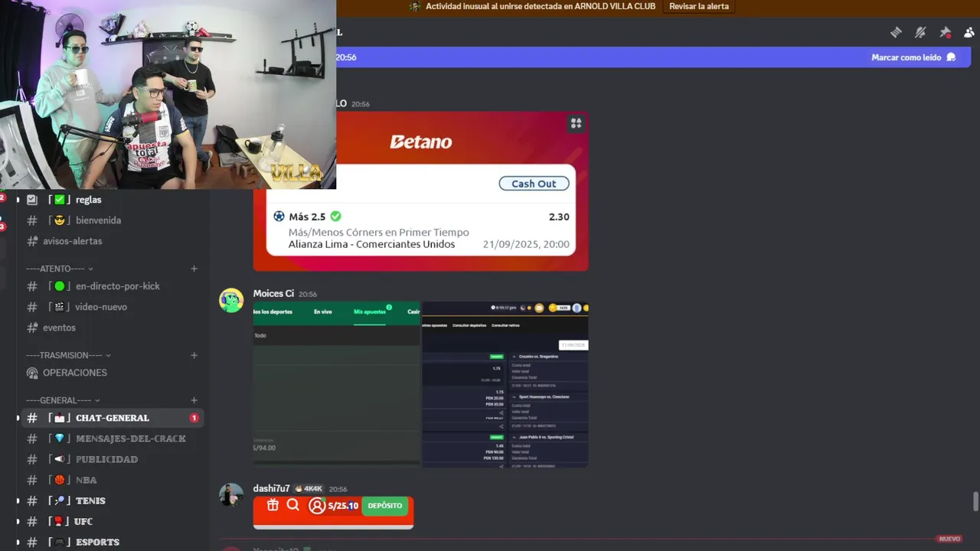Add channel to ATENTO category
Viewport: 980px width, 551px height.
click(194, 269)
